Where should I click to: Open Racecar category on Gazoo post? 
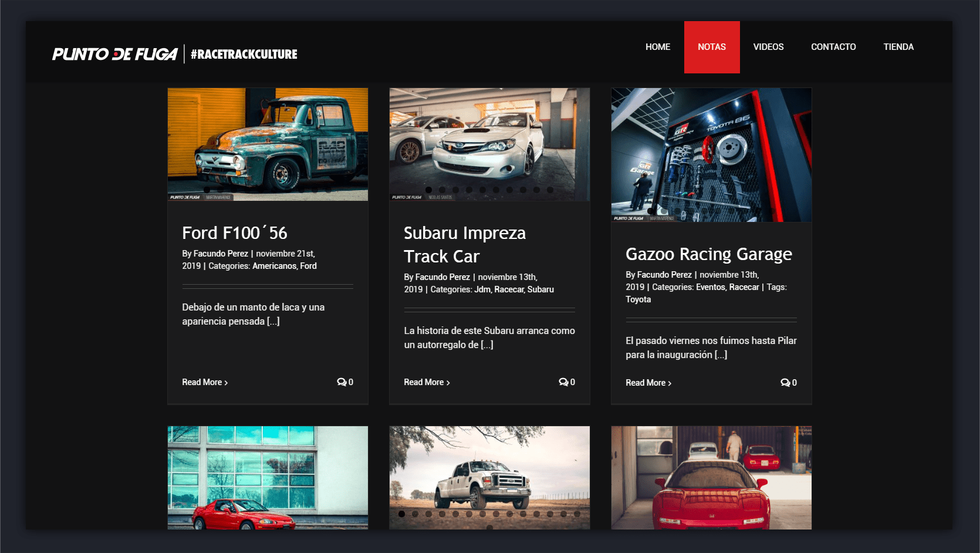tap(744, 287)
